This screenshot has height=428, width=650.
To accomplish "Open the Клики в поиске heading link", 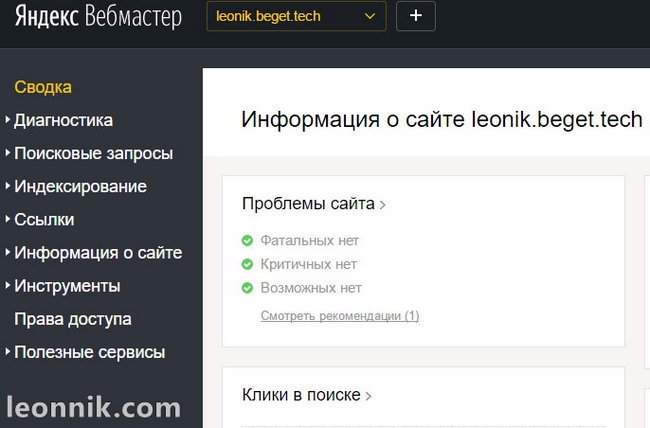I will (301, 395).
